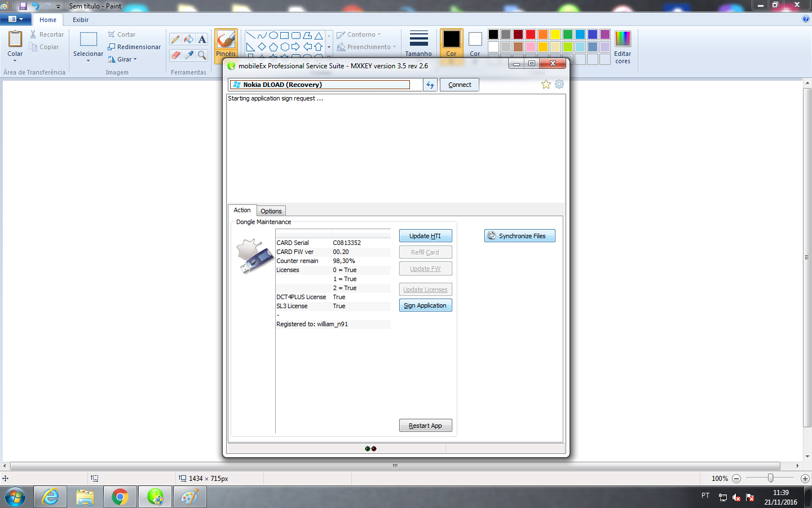
Task: Pick the green swatch in palette
Action: (x=568, y=34)
